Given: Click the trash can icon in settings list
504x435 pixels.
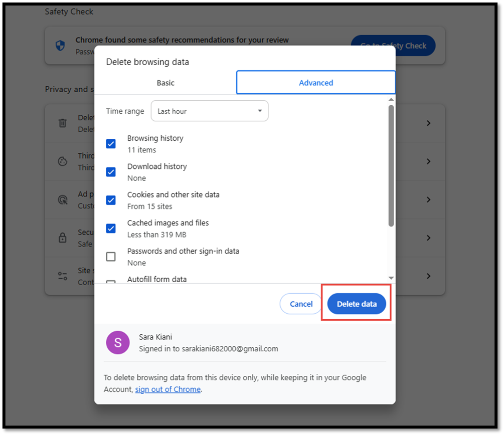Looking at the screenshot, I should [x=63, y=123].
